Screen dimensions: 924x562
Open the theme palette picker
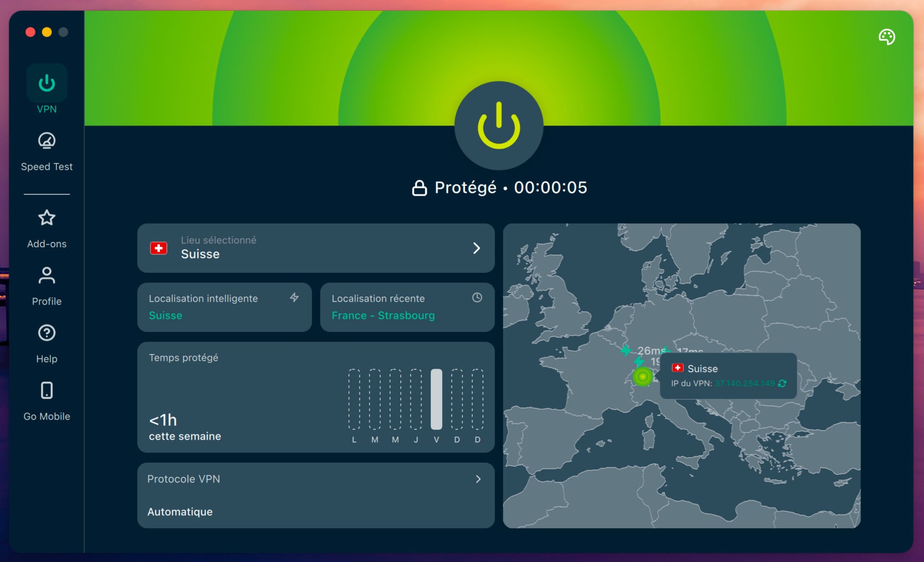(x=887, y=36)
